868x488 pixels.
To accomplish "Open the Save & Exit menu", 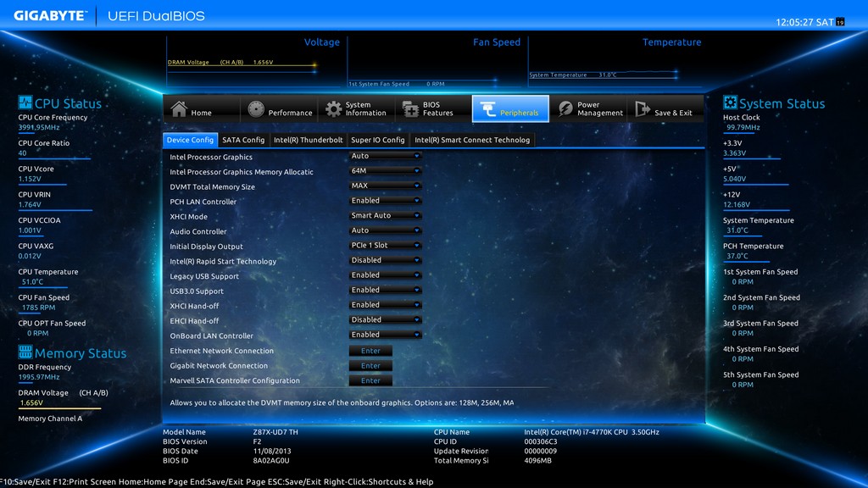I will (665, 109).
